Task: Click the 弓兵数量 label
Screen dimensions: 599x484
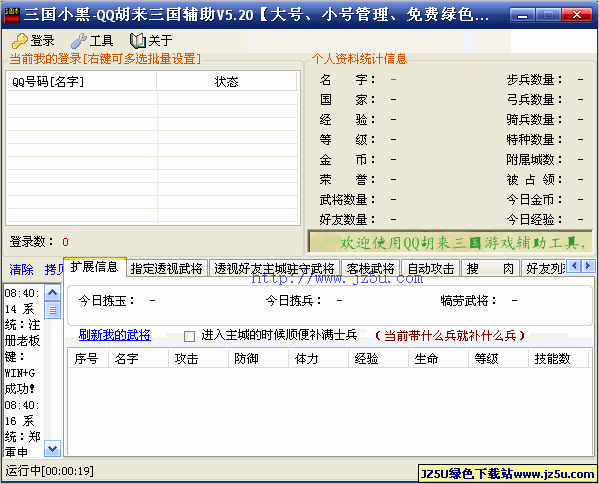Action: pyautogui.click(x=534, y=99)
